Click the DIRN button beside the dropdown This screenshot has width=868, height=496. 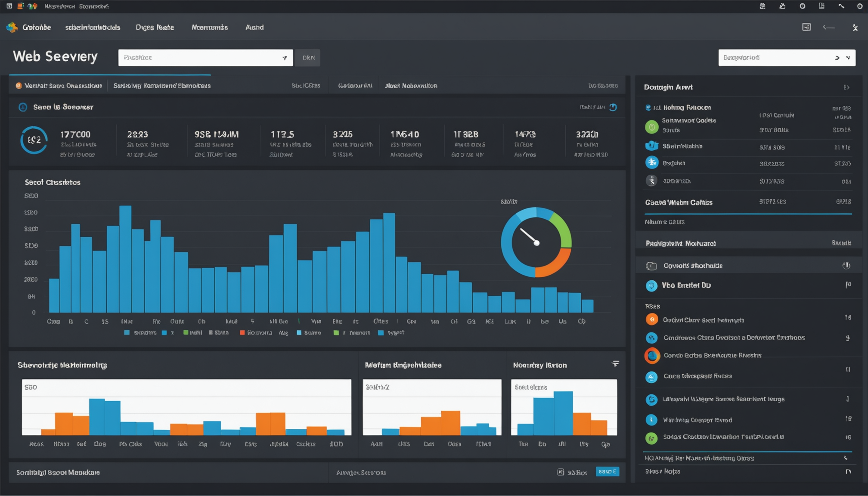[308, 58]
